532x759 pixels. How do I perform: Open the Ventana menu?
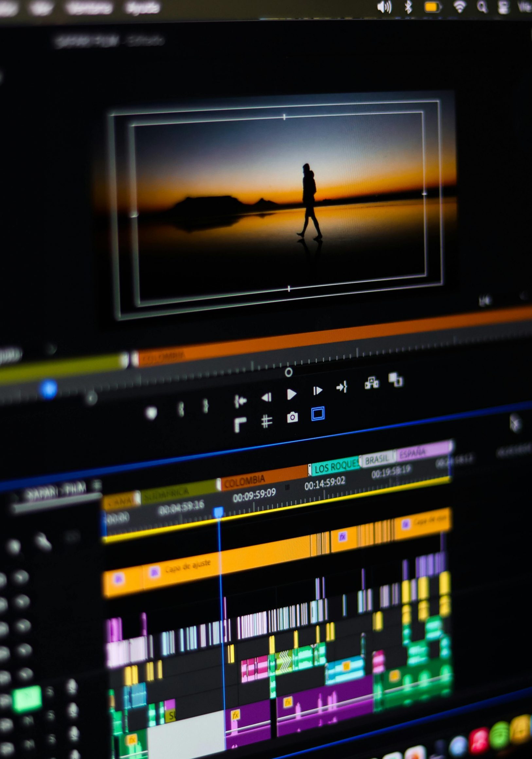pos(89,8)
